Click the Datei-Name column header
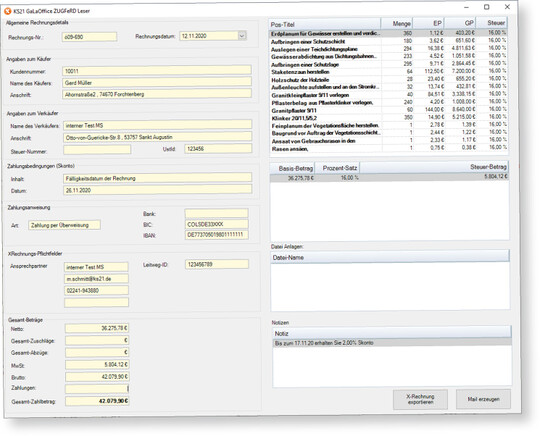Viewport: 540px width, 436px height. [390, 257]
